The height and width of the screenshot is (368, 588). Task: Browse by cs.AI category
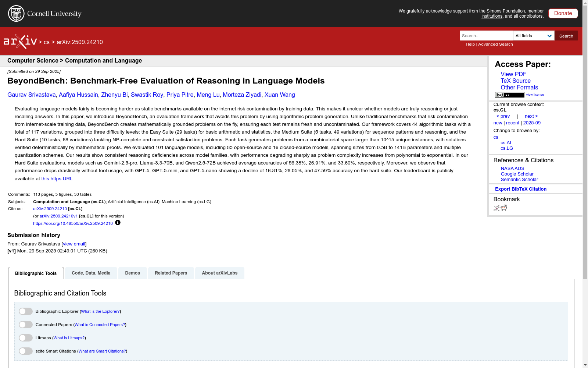506,143
